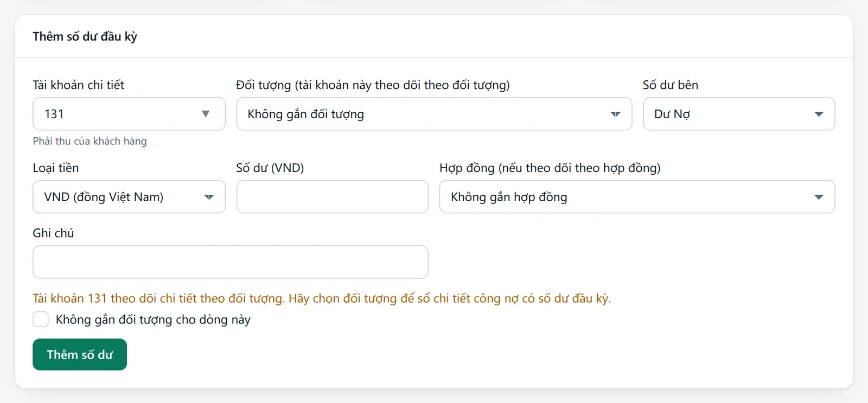
Task: Click the Thêm số dư button
Action: (x=80, y=355)
